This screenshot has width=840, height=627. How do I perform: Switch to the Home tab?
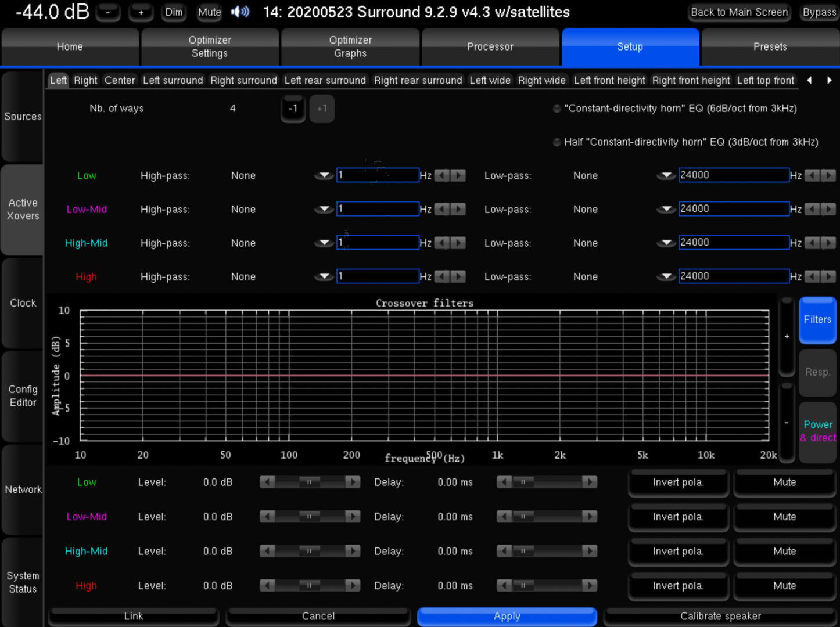click(x=70, y=46)
